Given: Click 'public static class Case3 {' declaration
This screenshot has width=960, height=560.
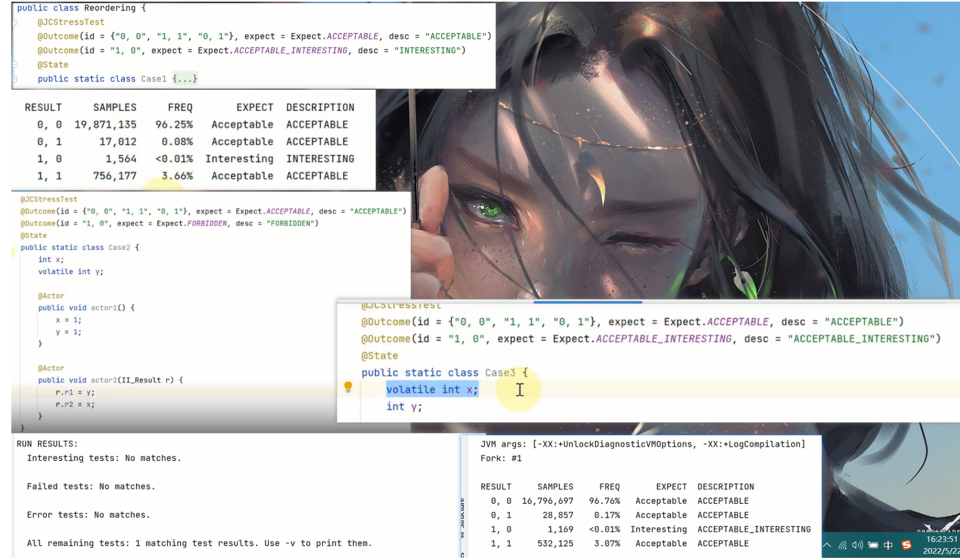Looking at the screenshot, I should click(x=444, y=372).
